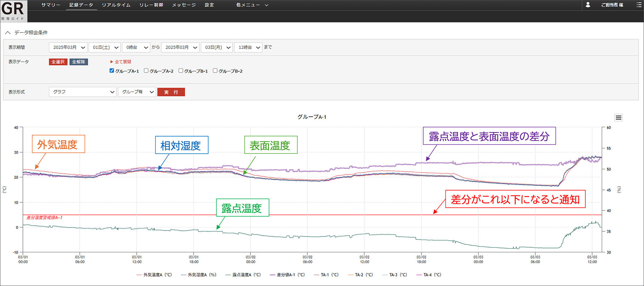Check the グループB-2 checkbox
This screenshot has height=286, width=644.
click(x=215, y=71)
